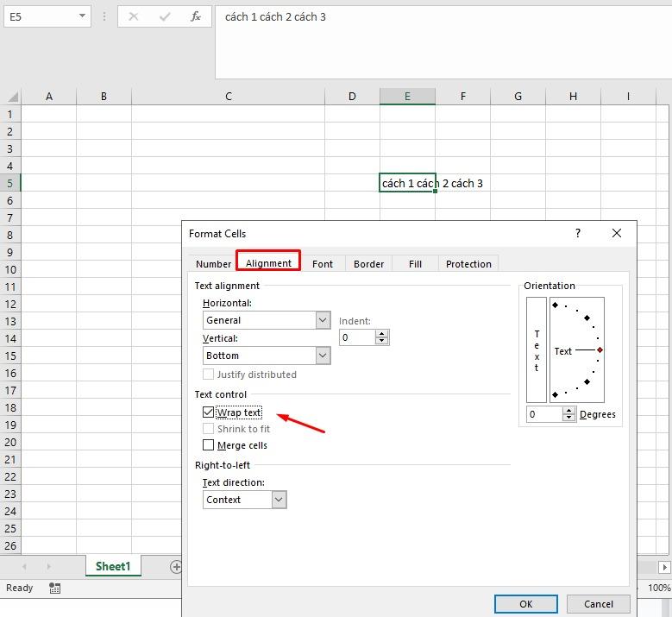Select column E header
Viewport: 672px width, 617px height.
coord(407,97)
